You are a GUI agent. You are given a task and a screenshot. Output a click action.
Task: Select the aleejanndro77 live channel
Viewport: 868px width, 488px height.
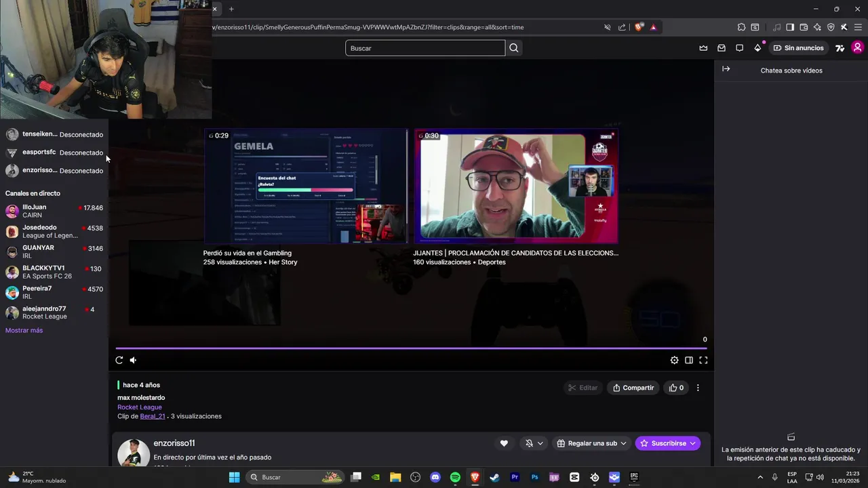coord(54,312)
